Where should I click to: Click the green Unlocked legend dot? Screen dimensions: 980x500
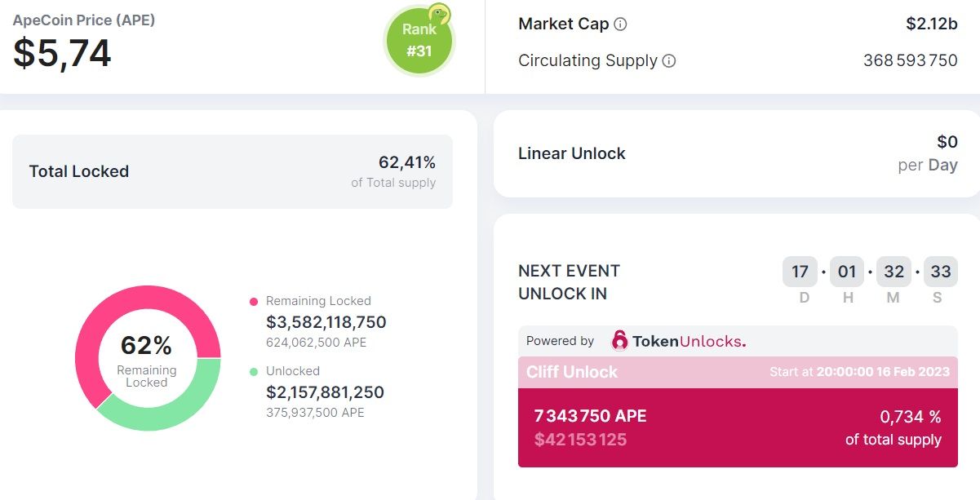(x=254, y=372)
